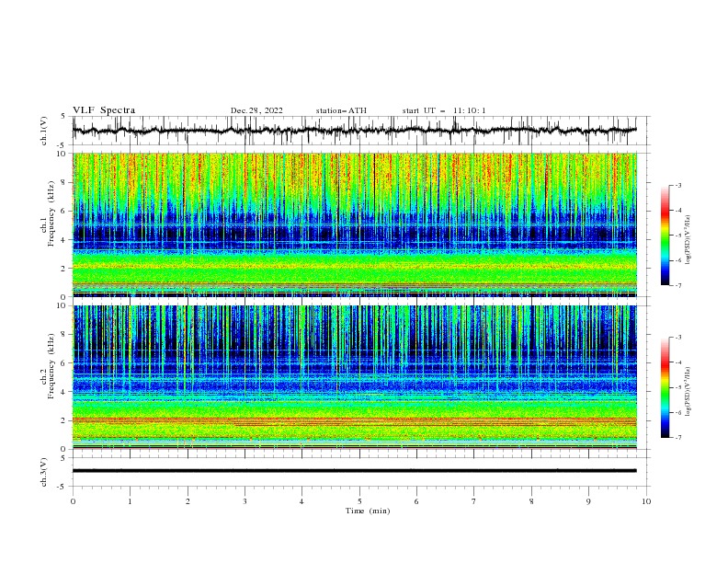Click the "2" kHz tick of ch.1 spectrogram
728x563 pixels.
pyautogui.click(x=64, y=269)
